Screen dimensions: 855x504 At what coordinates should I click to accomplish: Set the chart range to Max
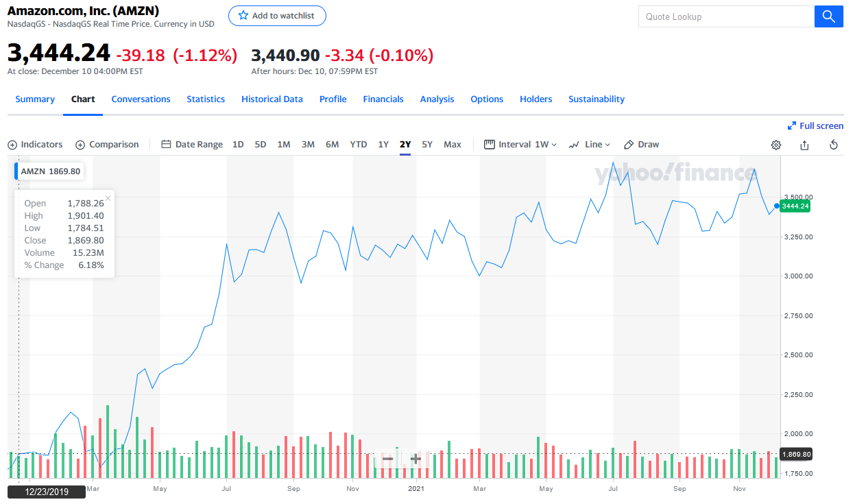[453, 145]
